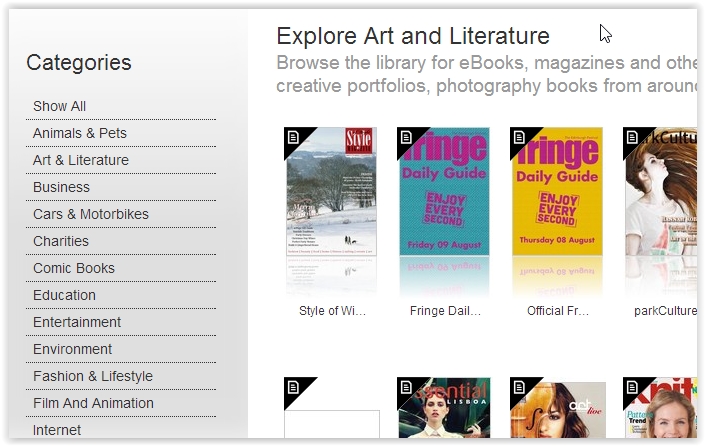Click document icon on violin magazine cover
705x446 pixels.
(x=519, y=386)
